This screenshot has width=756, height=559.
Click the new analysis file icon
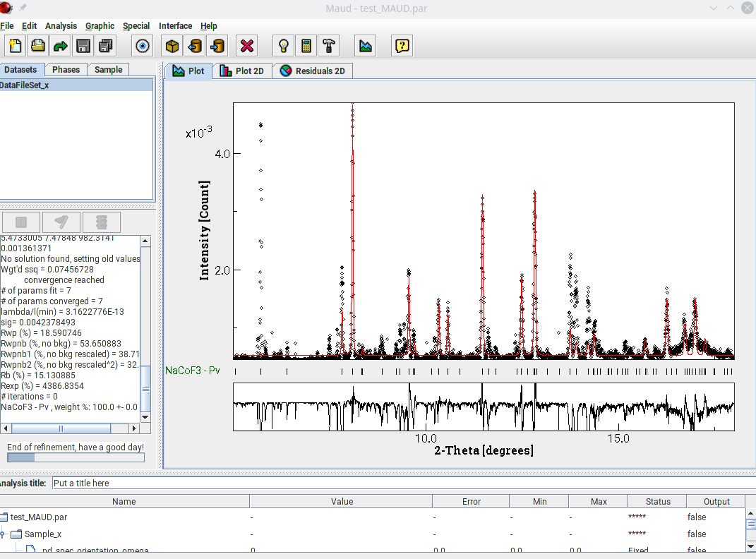pos(15,46)
